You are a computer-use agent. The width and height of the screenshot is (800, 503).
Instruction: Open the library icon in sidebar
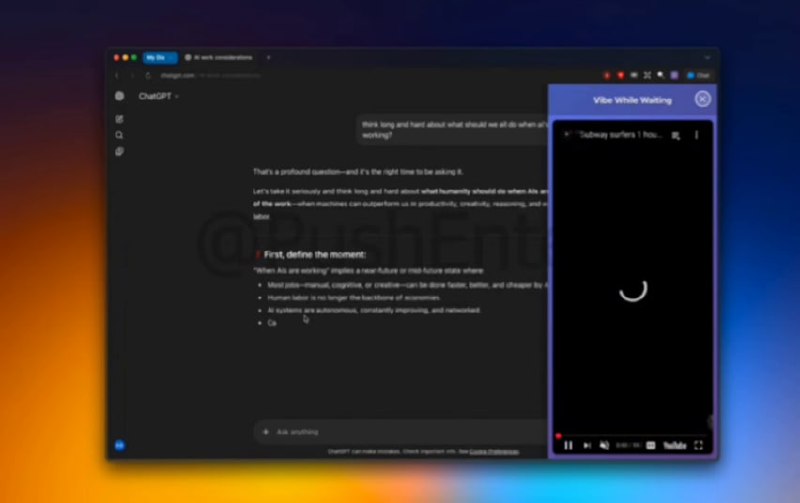pos(119,152)
